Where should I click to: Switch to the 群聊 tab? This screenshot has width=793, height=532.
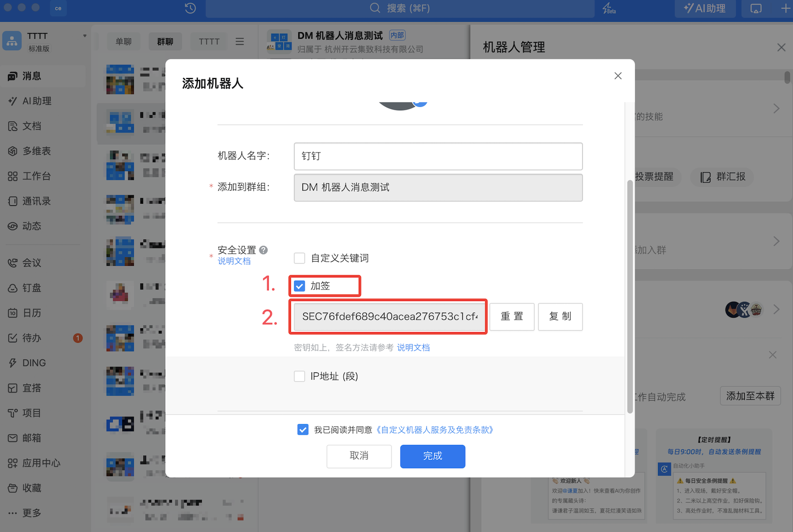coord(165,41)
